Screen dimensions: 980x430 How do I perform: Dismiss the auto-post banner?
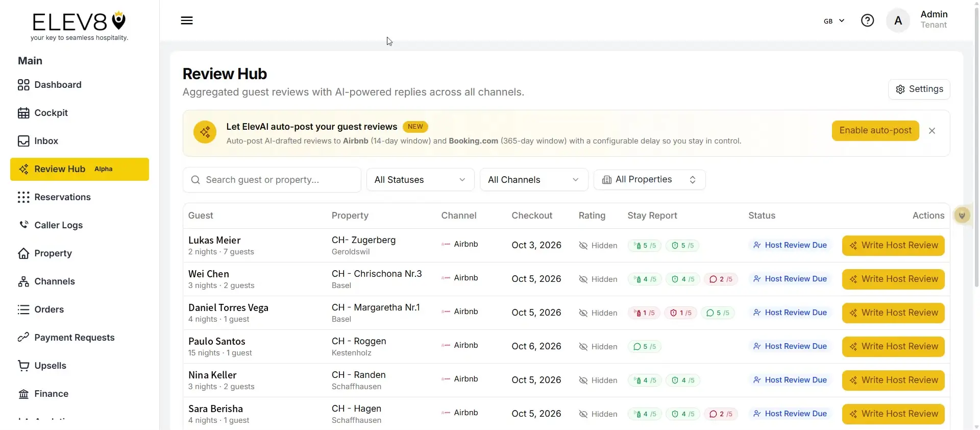tap(932, 131)
